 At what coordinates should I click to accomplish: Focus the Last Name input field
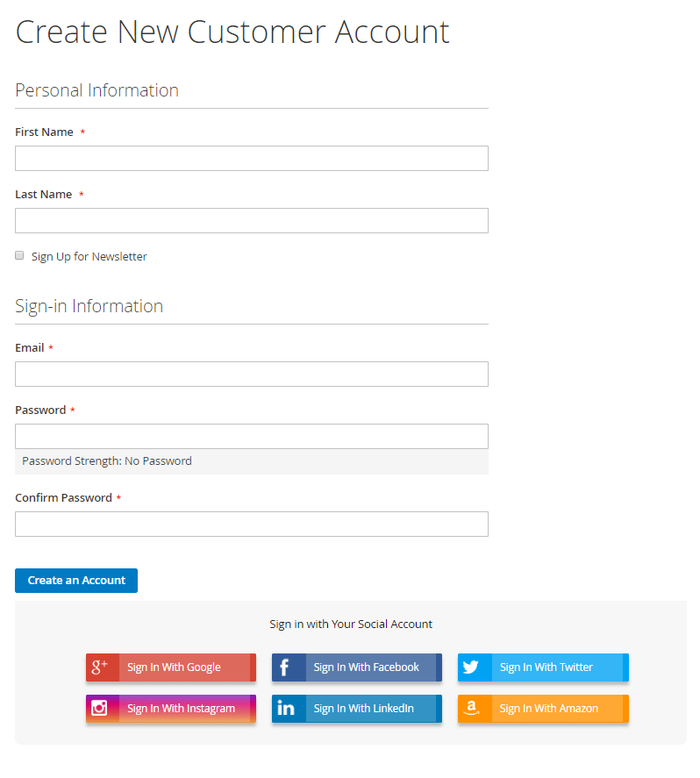[x=252, y=220]
